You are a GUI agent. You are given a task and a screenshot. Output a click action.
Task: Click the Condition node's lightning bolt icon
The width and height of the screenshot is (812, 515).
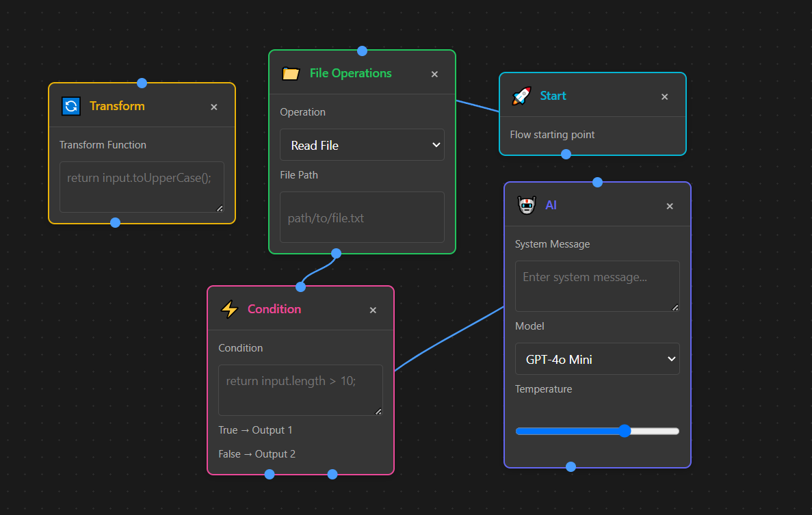tap(229, 309)
